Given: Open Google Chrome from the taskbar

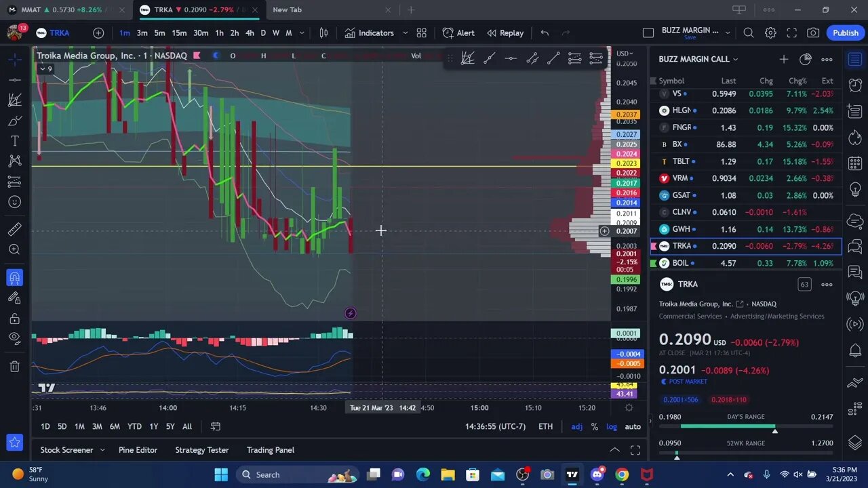Looking at the screenshot, I should [x=622, y=474].
